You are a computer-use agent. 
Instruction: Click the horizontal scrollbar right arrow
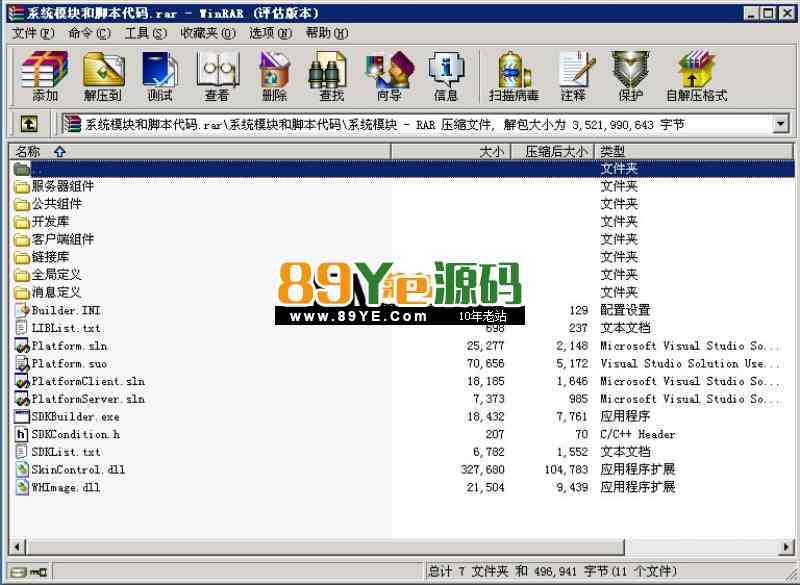[x=786, y=548]
